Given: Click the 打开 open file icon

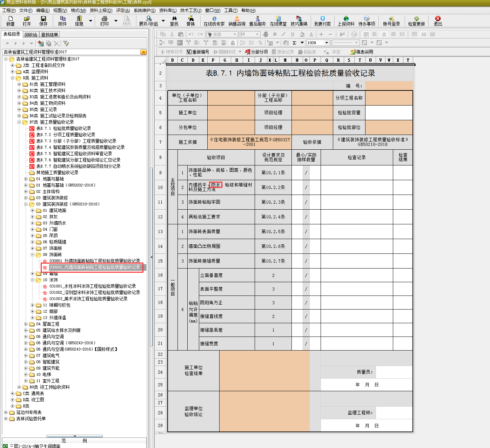Looking at the screenshot, I should tap(27, 21).
